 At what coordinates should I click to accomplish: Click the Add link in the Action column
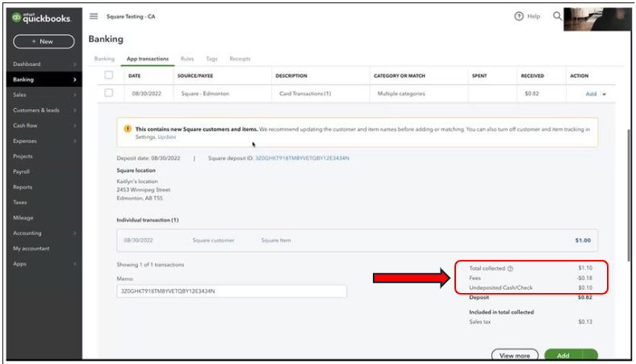tap(591, 94)
